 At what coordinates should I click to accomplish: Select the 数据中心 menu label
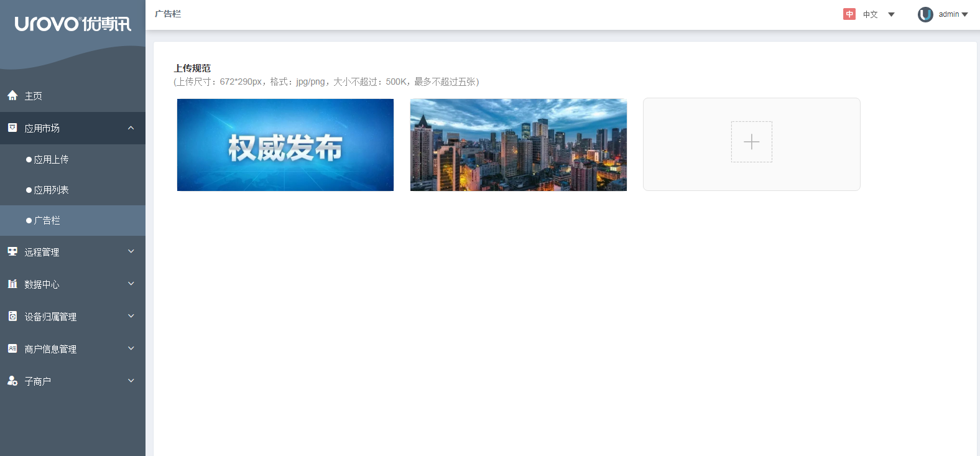[x=42, y=284]
